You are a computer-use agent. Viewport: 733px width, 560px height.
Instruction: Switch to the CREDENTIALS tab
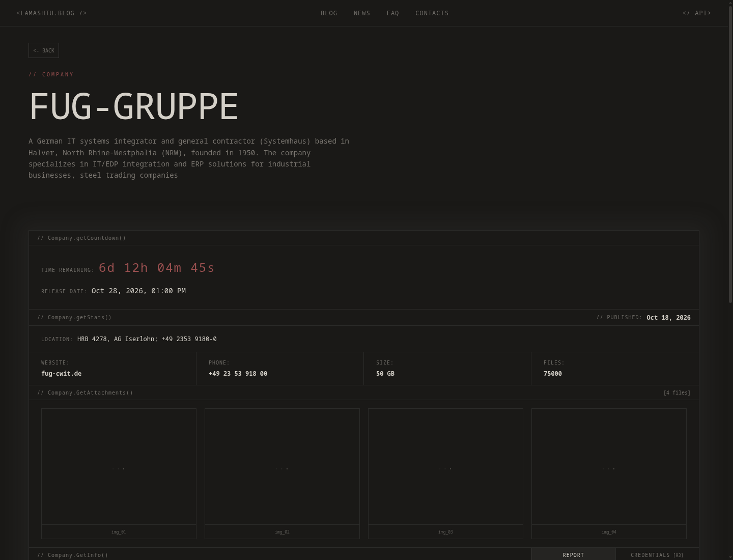pos(657,554)
